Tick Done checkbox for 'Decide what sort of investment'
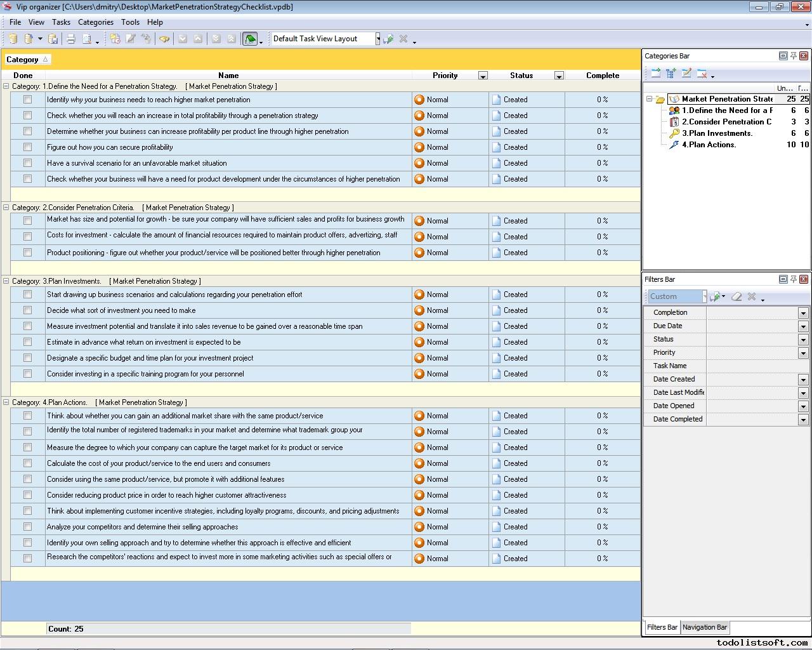 point(27,310)
